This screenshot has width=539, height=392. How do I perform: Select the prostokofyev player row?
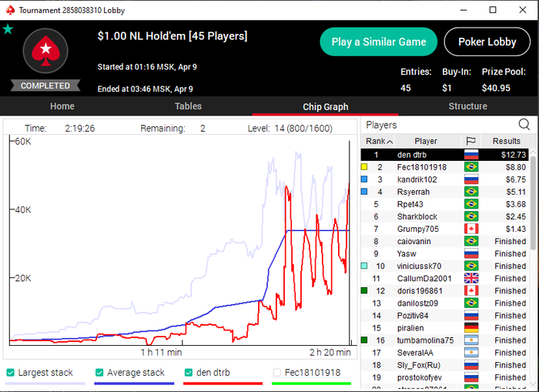[x=444, y=377]
